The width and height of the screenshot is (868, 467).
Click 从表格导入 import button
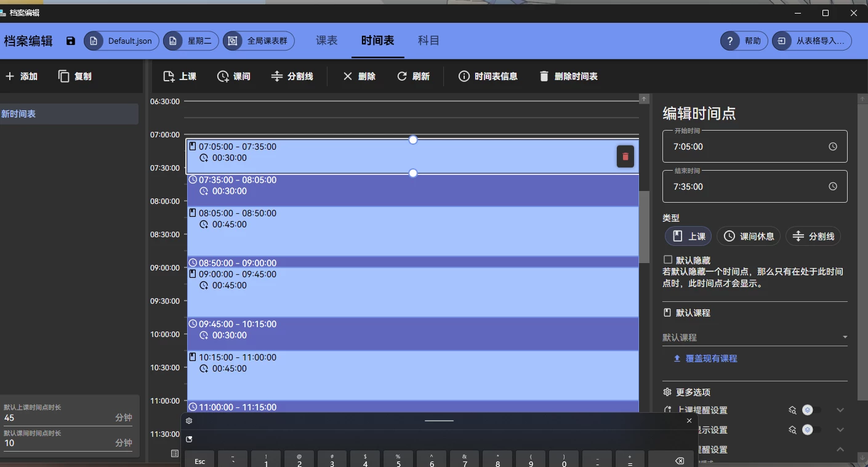pyautogui.click(x=812, y=41)
